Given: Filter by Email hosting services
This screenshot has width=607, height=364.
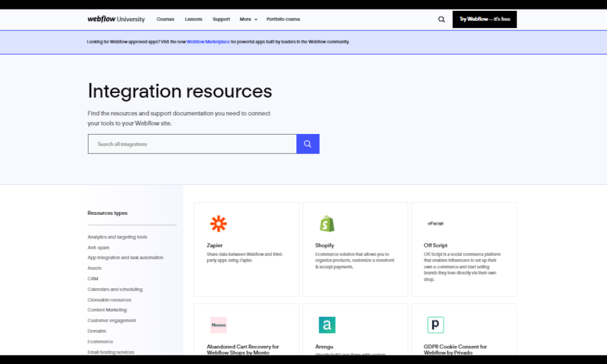Looking at the screenshot, I should pyautogui.click(x=110, y=352).
